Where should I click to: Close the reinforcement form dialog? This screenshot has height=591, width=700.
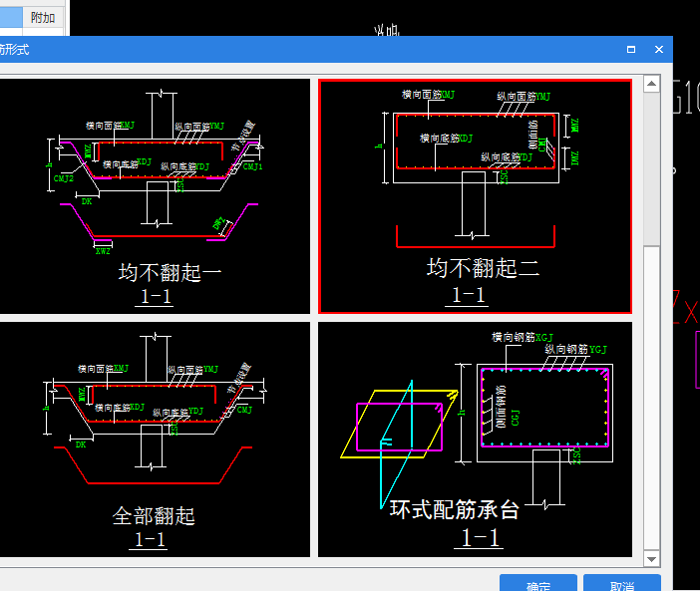659,50
